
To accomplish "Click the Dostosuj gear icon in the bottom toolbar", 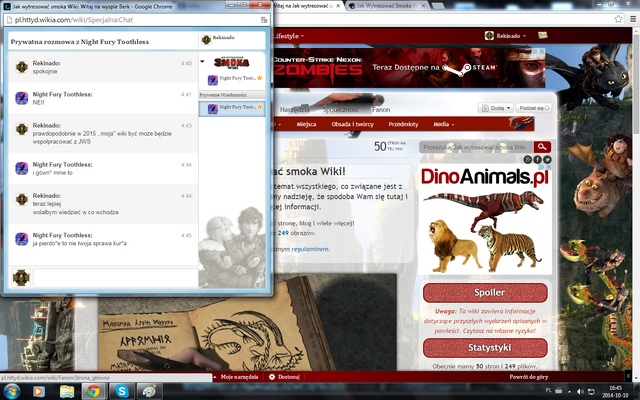I will point(272,377).
